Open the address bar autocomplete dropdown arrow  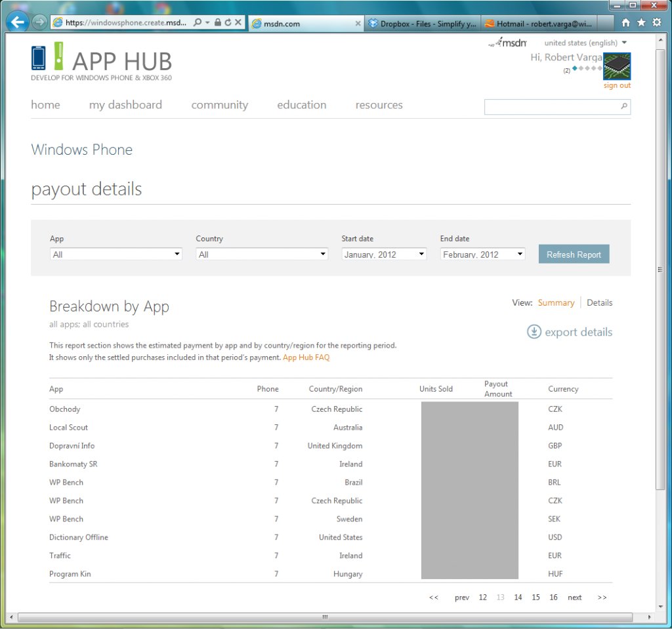[x=207, y=22]
